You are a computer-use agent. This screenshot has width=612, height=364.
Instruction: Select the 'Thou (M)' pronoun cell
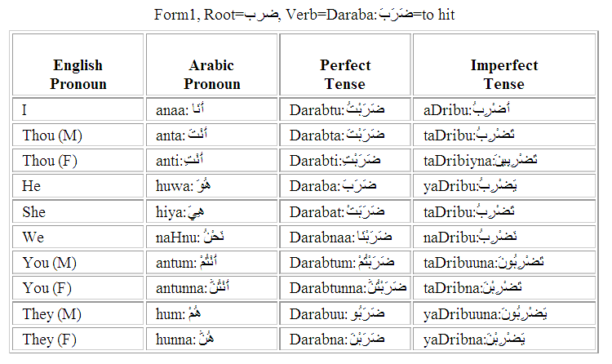click(x=78, y=135)
